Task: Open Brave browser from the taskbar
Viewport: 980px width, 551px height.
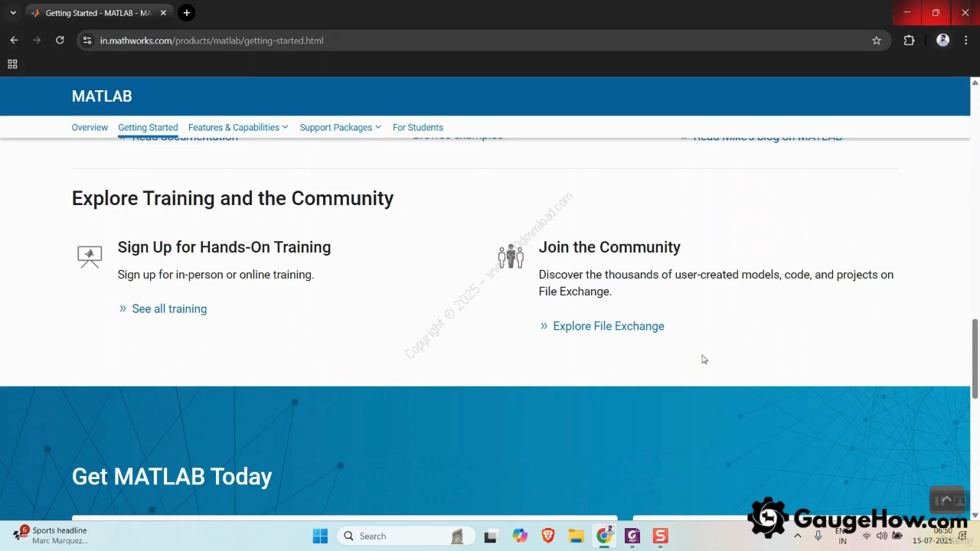Action: [548, 536]
